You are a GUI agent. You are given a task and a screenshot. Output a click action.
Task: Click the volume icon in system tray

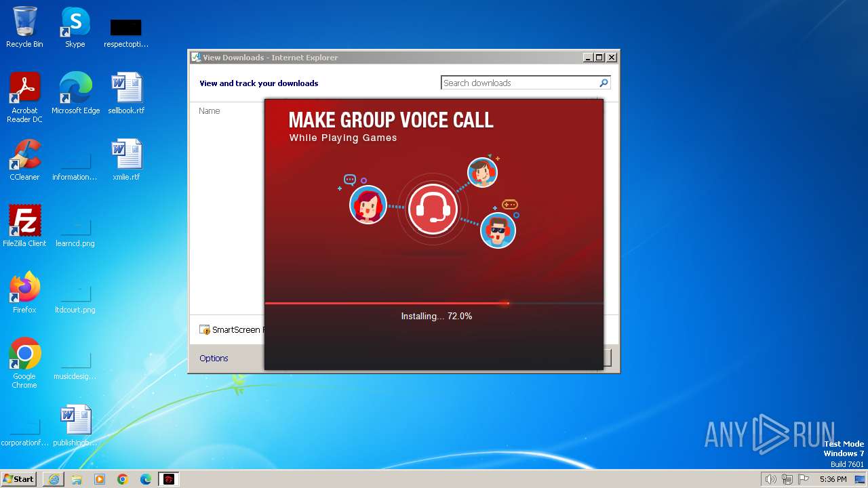pyautogui.click(x=771, y=479)
